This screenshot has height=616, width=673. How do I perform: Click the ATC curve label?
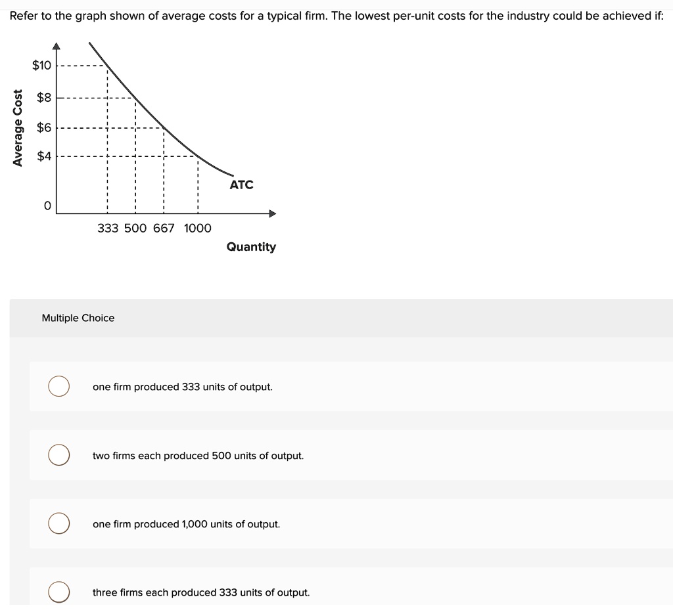point(241,185)
